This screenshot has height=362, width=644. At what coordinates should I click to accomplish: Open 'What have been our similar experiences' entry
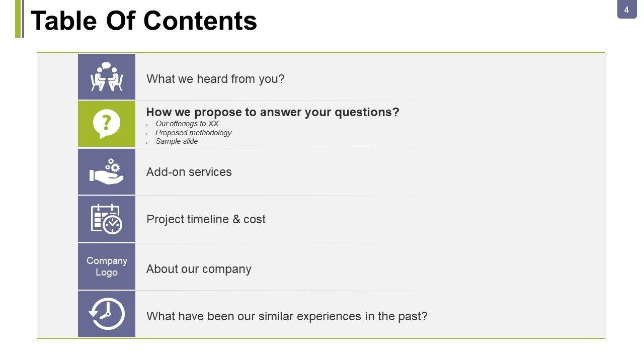(x=287, y=316)
